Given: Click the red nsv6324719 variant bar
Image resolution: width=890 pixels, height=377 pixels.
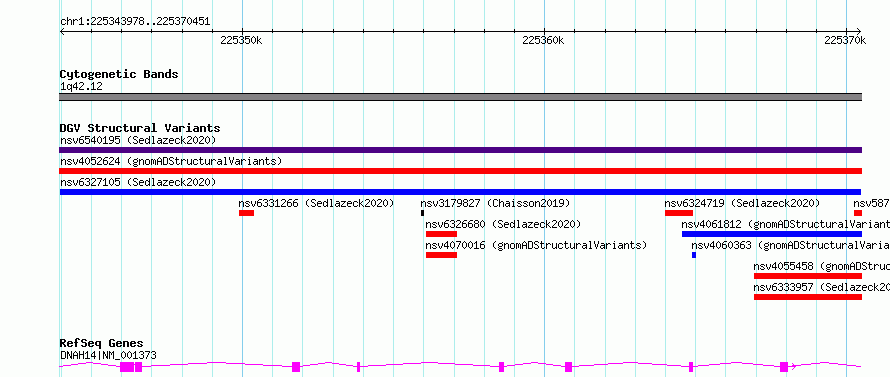Looking at the screenshot, I should click(679, 213).
